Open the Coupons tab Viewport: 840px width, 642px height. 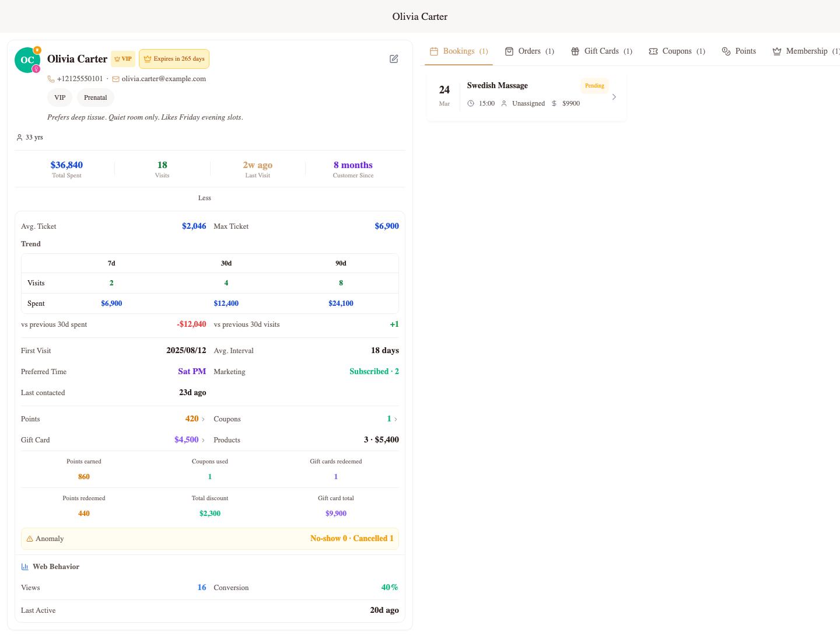[x=677, y=51]
